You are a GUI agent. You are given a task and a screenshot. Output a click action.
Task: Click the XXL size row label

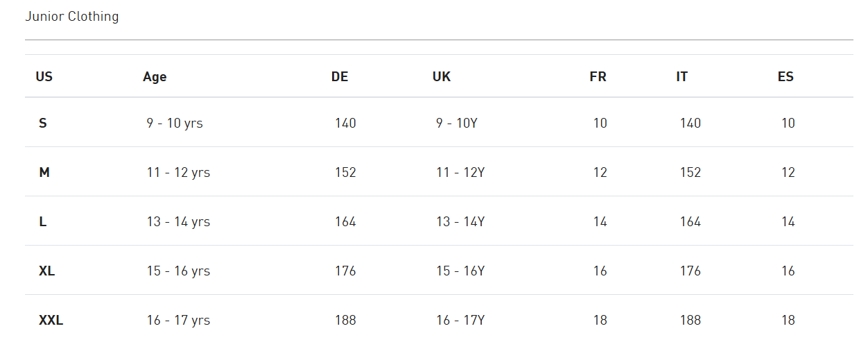click(51, 320)
